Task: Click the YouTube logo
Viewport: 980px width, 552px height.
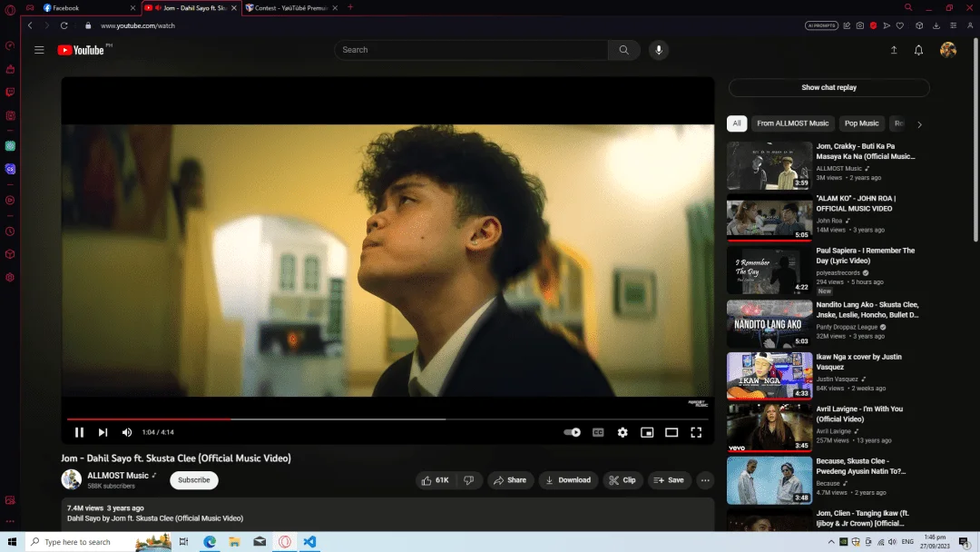Action: pos(81,50)
